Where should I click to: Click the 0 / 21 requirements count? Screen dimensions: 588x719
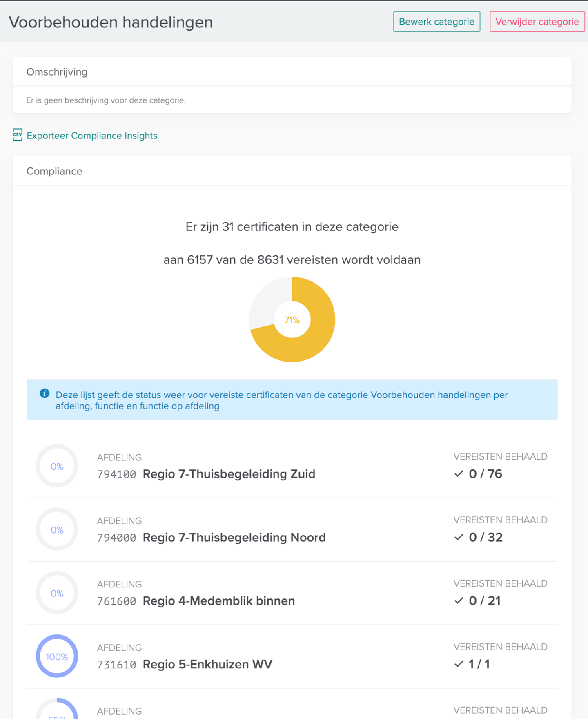coord(485,601)
